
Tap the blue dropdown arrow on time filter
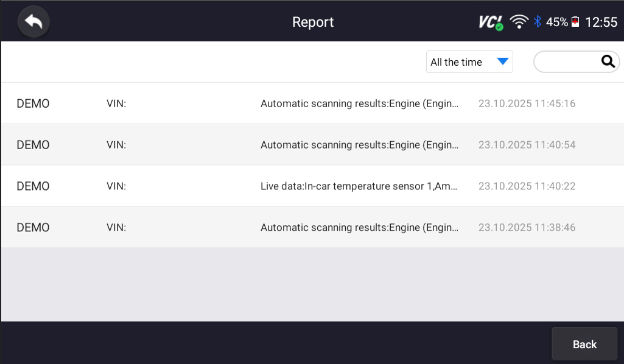coord(503,61)
